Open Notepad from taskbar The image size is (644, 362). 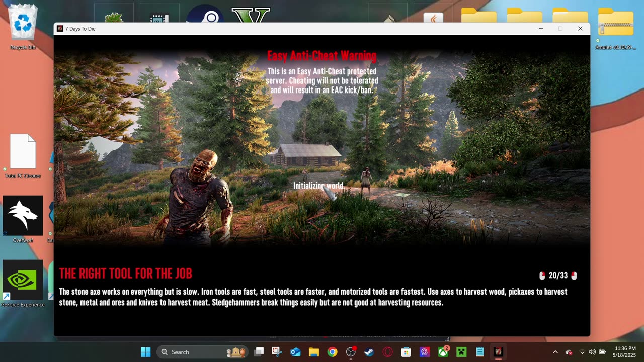click(479, 352)
